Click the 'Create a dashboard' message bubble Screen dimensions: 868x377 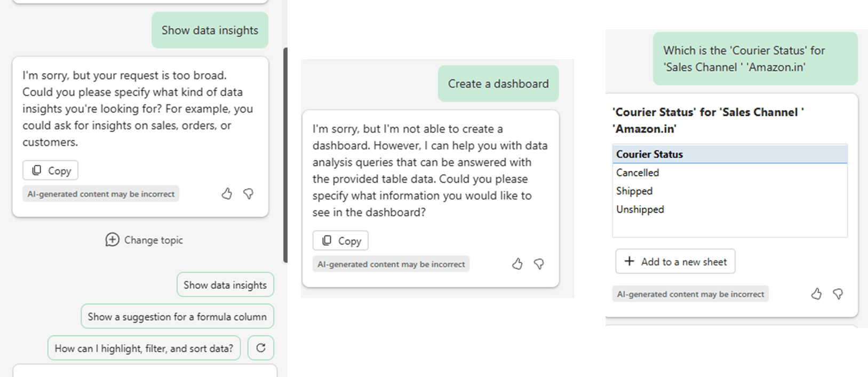[498, 84]
